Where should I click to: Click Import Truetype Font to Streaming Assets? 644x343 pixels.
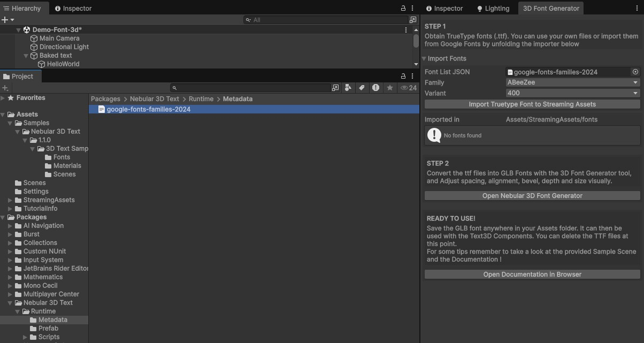tap(532, 104)
